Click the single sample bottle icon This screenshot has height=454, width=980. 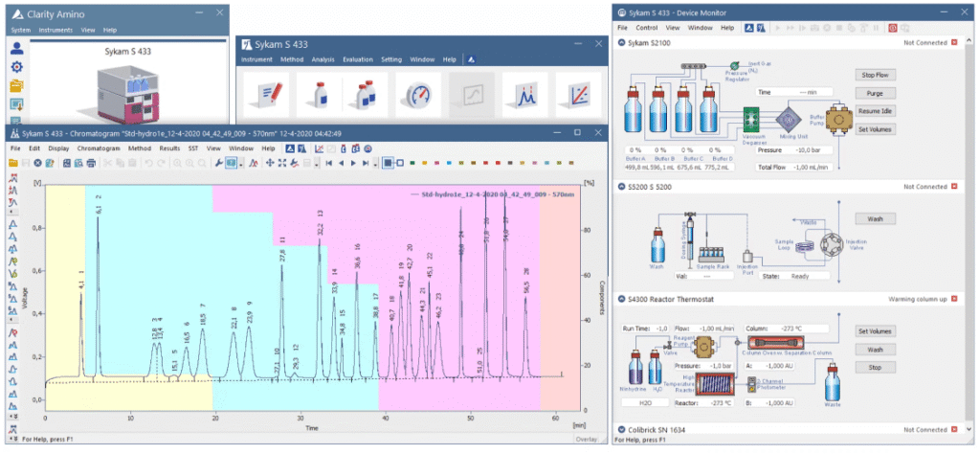[319, 95]
